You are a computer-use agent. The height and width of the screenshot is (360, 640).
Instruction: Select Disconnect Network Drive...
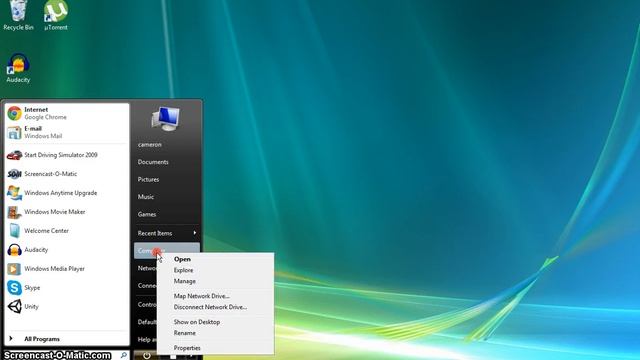click(216, 307)
